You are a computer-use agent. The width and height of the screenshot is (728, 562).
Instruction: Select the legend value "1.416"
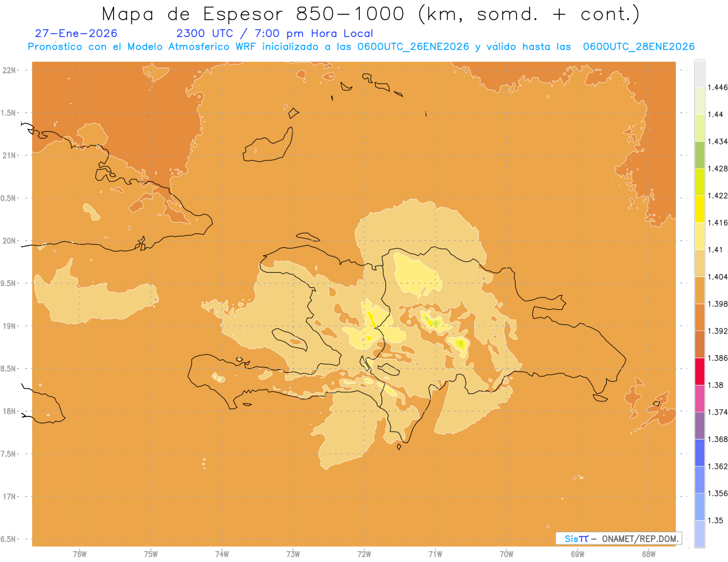pos(717,222)
